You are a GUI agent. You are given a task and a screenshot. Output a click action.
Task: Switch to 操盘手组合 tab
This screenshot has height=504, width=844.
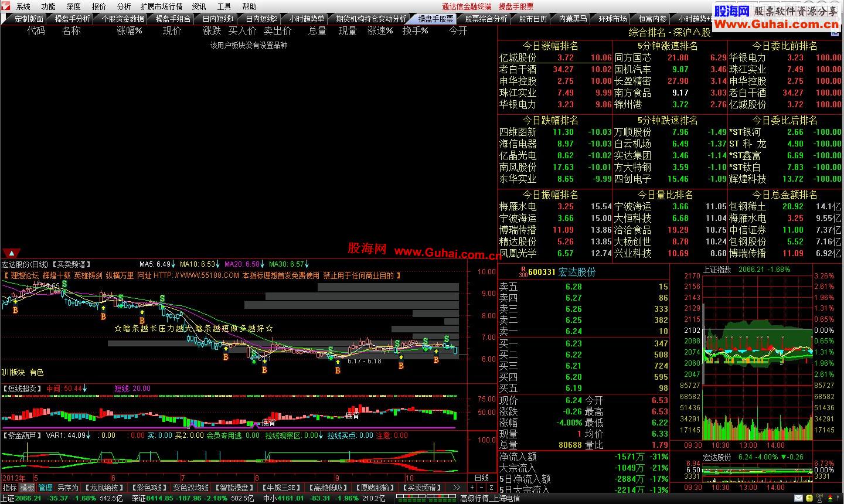coord(173,19)
